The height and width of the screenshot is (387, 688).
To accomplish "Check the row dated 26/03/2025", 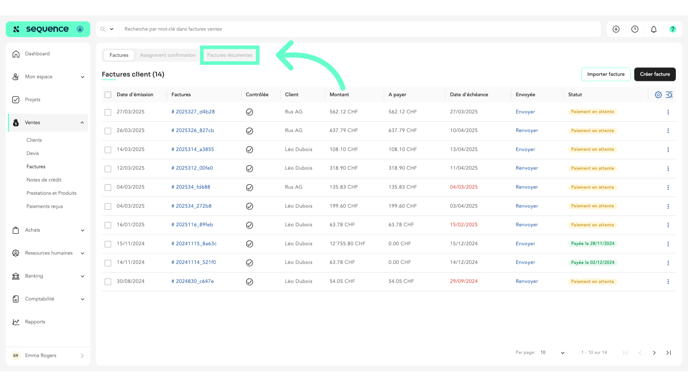I will (x=108, y=131).
